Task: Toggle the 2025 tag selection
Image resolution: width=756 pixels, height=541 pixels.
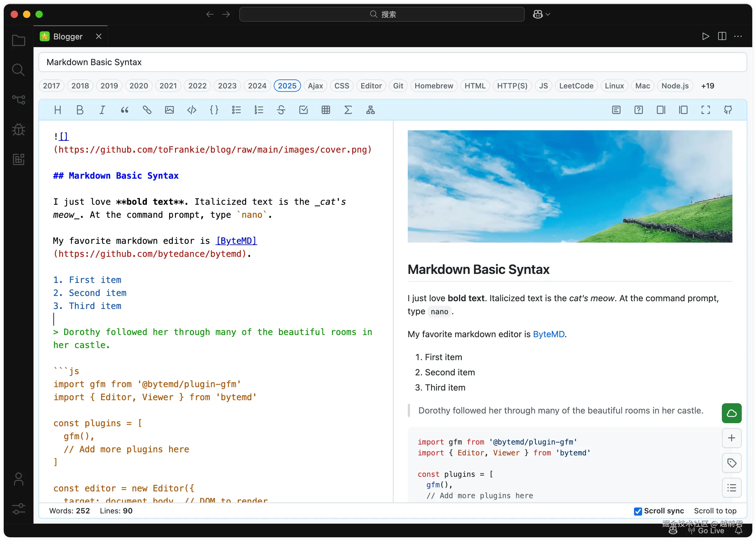Action: point(287,86)
